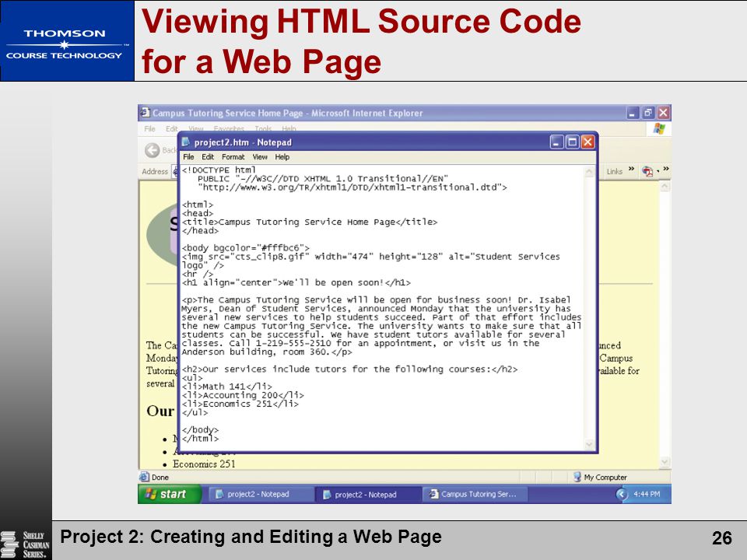Restore down the Internet Explorer window
The width and height of the screenshot is (747, 560).
click(x=648, y=113)
